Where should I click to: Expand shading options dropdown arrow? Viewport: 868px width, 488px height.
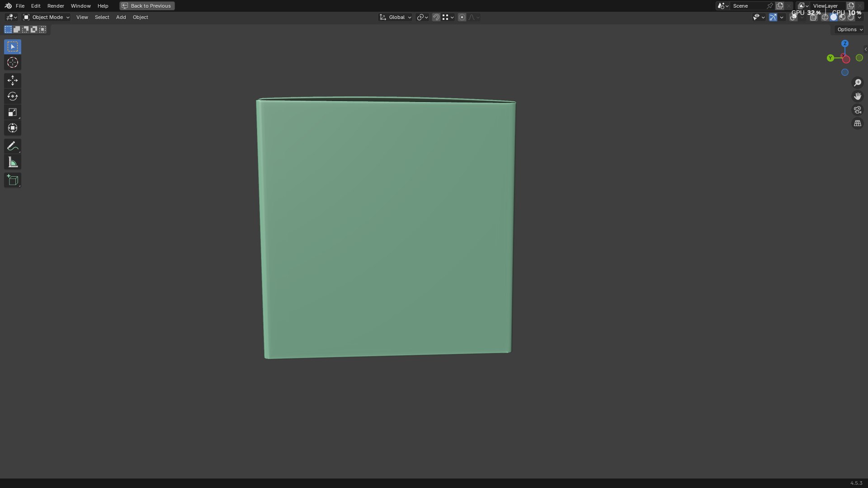tap(859, 17)
